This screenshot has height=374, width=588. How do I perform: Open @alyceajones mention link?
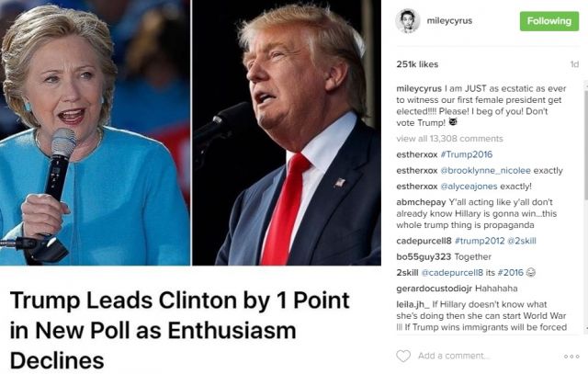click(x=469, y=187)
